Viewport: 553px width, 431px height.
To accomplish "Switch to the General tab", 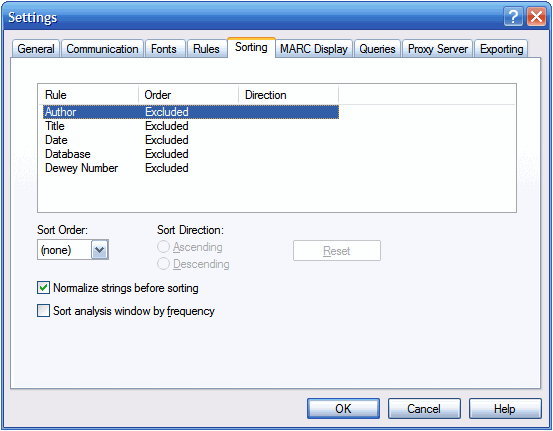I will pos(36,49).
